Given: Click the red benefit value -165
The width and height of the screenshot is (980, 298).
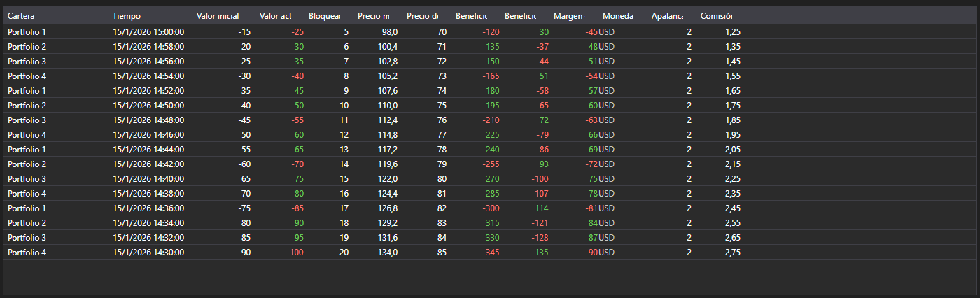Looking at the screenshot, I should [x=475, y=76].
